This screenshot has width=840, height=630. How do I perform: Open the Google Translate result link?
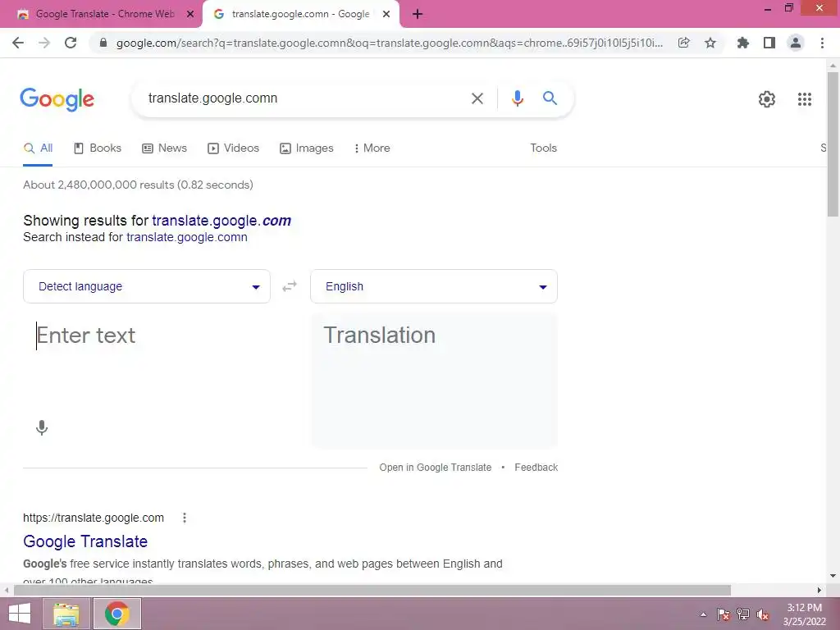(85, 541)
